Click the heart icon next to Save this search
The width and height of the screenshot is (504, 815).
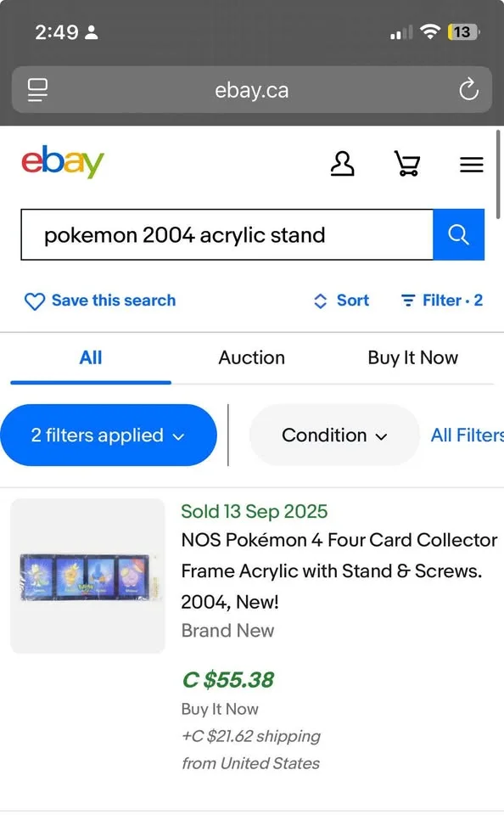(x=34, y=301)
